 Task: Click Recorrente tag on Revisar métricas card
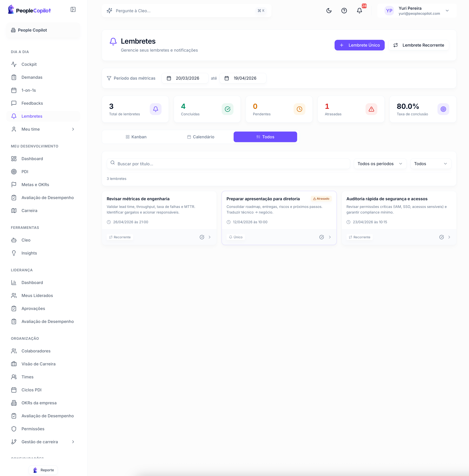[x=120, y=237]
